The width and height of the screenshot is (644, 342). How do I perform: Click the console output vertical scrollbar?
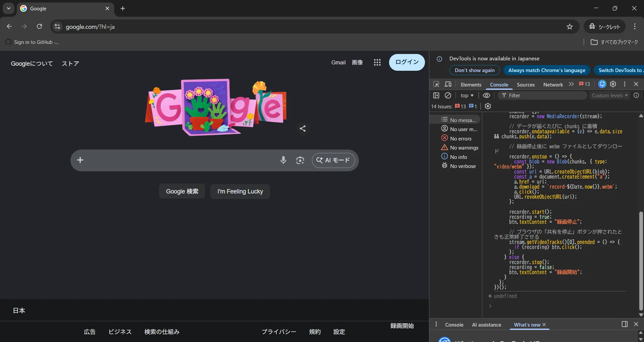pyautogui.click(x=641, y=261)
